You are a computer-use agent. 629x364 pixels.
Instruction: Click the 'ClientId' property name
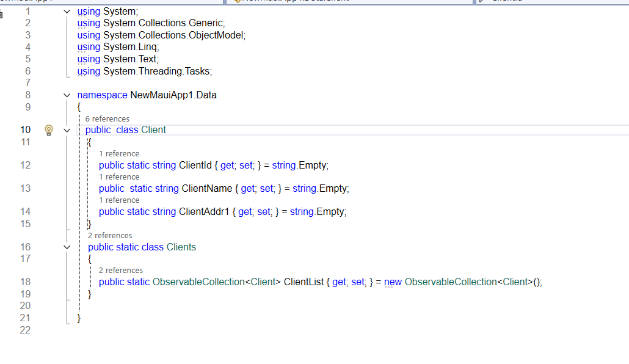(195, 166)
